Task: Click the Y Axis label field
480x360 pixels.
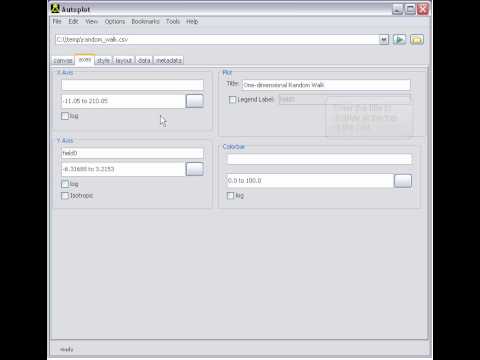Action: [x=132, y=153]
